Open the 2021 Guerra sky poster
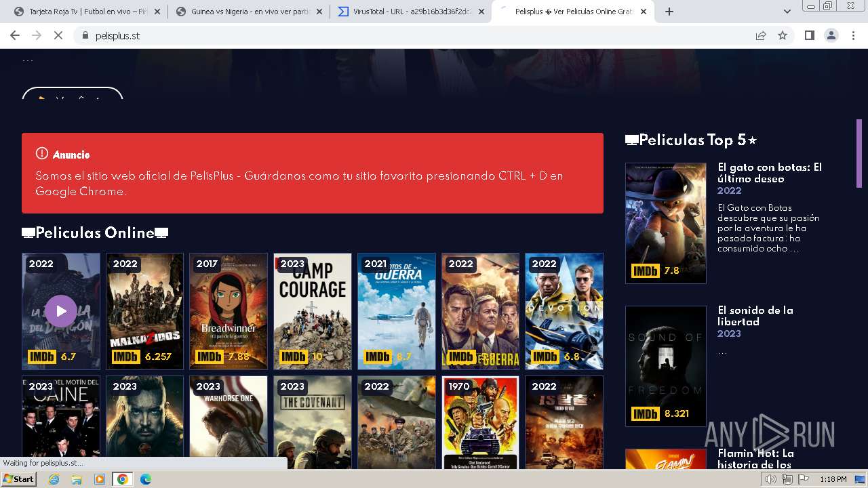Image resolution: width=868 pixels, height=488 pixels. [397, 311]
